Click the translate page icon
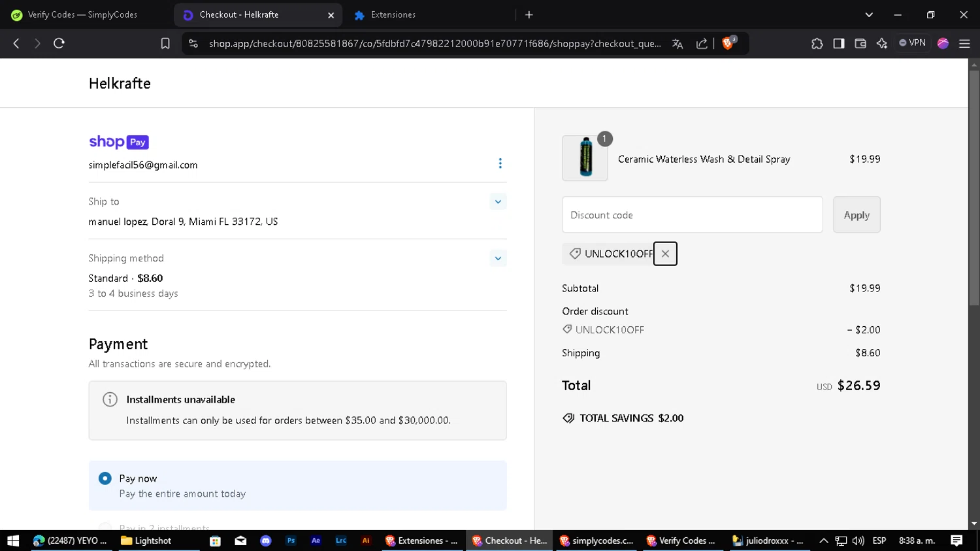Viewport: 980px width, 551px height. pos(678,44)
